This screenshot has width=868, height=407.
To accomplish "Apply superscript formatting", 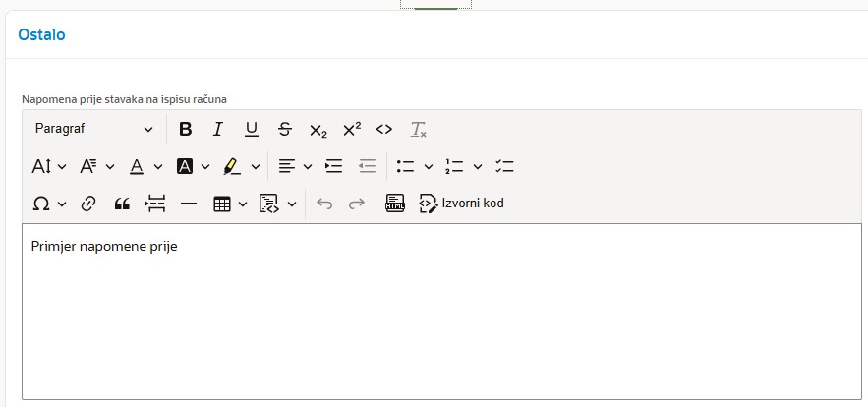I will click(x=351, y=129).
